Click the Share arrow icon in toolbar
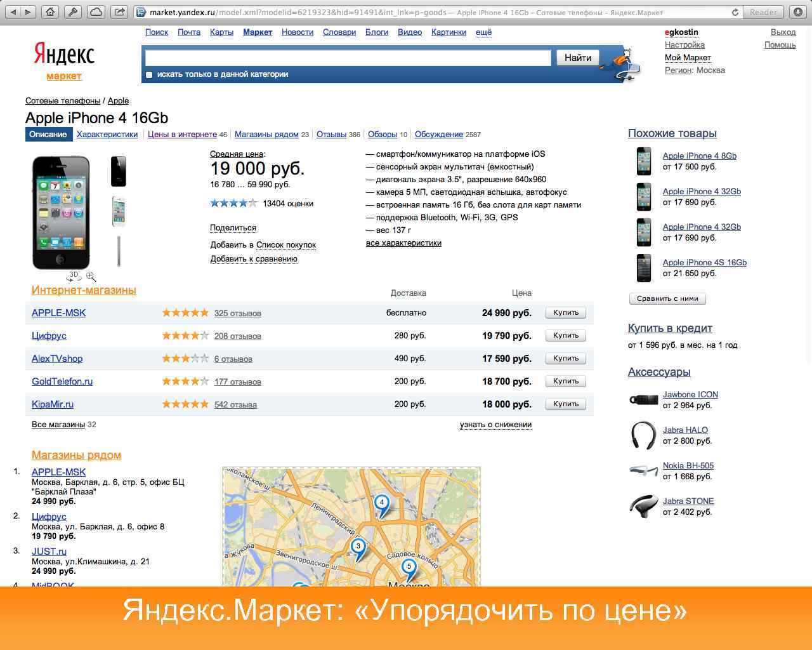This screenshot has height=650, width=812. (119, 12)
